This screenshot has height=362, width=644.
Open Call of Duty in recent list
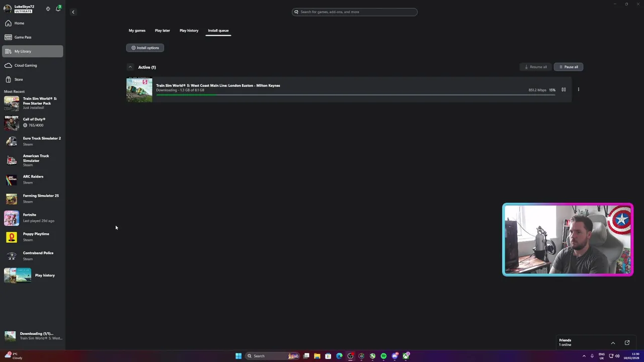(33, 122)
